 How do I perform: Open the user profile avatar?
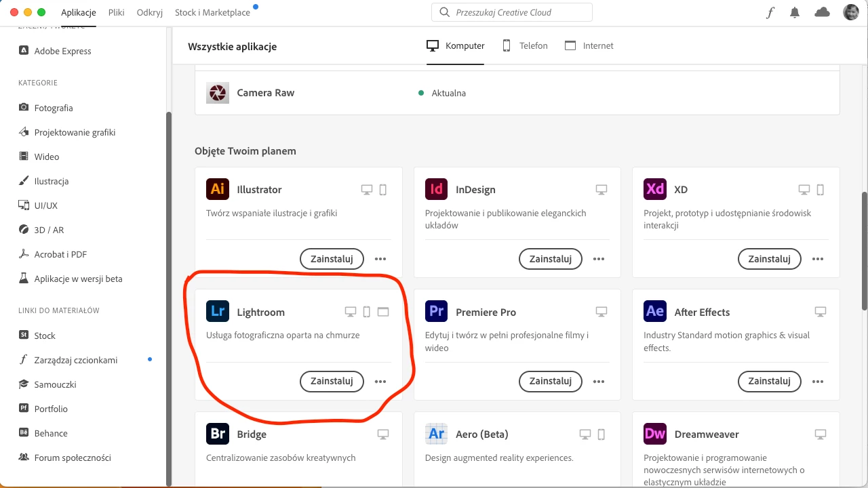pyautogui.click(x=851, y=12)
